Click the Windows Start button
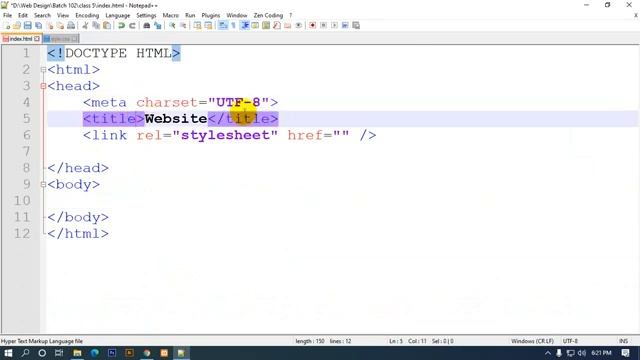Image resolution: width=640 pixels, height=360 pixels. coord(8,353)
